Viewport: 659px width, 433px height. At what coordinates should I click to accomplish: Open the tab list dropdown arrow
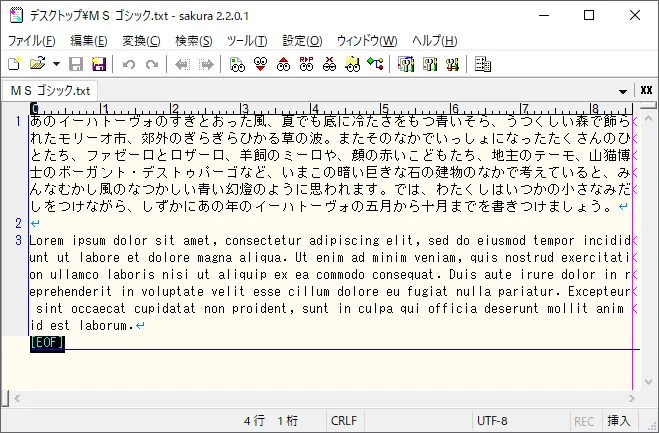coord(623,91)
